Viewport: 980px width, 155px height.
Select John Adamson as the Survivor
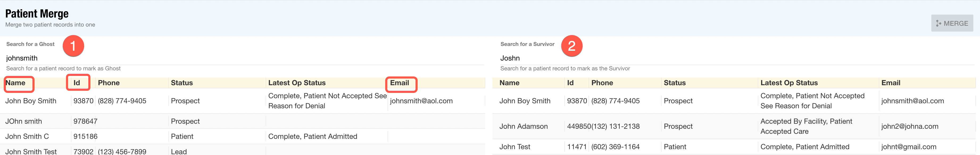click(524, 126)
